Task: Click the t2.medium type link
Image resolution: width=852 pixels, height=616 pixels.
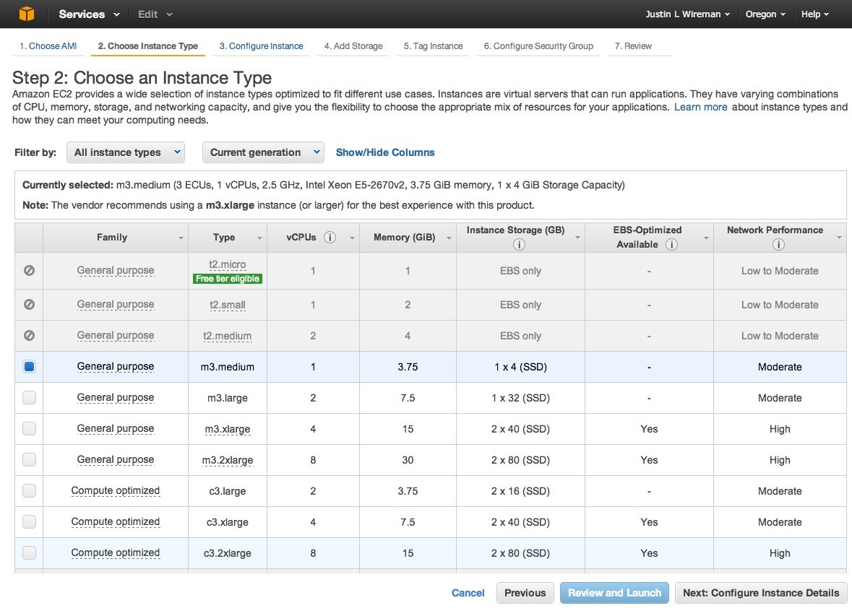Action: pos(227,336)
